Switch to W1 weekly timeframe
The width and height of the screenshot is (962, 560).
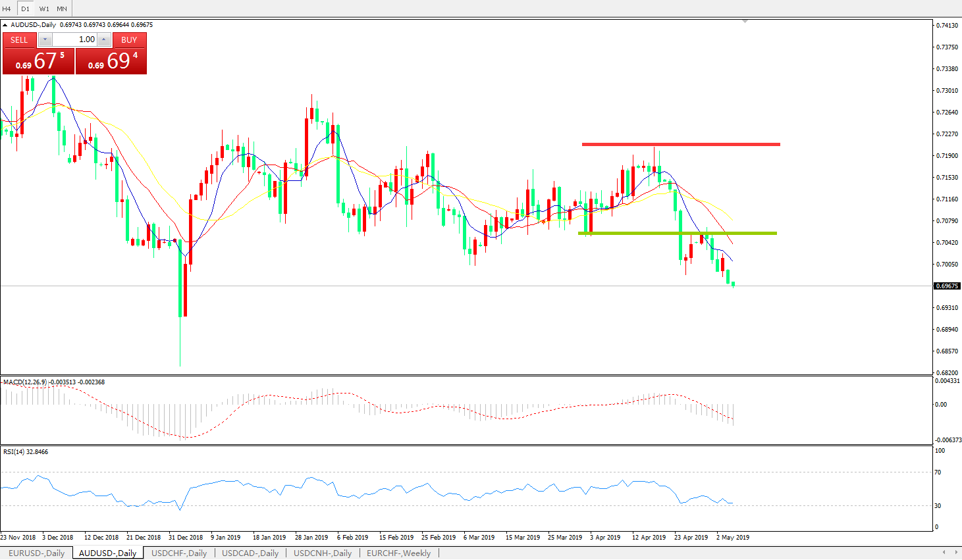(44, 9)
